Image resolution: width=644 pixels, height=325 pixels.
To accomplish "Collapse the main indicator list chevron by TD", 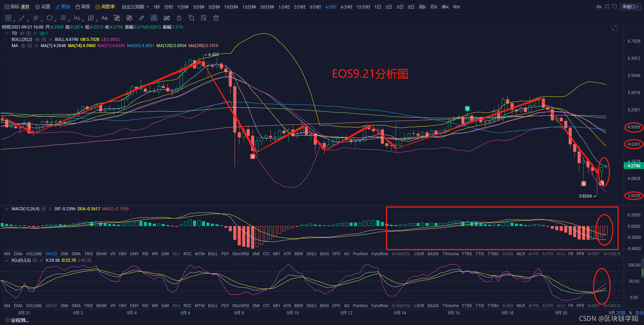I will click(x=7, y=33).
